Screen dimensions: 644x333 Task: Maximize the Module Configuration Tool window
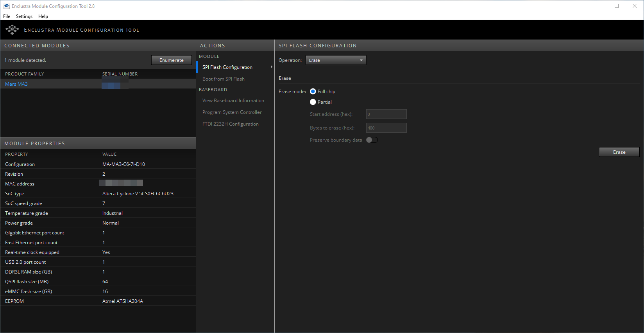[617, 6]
